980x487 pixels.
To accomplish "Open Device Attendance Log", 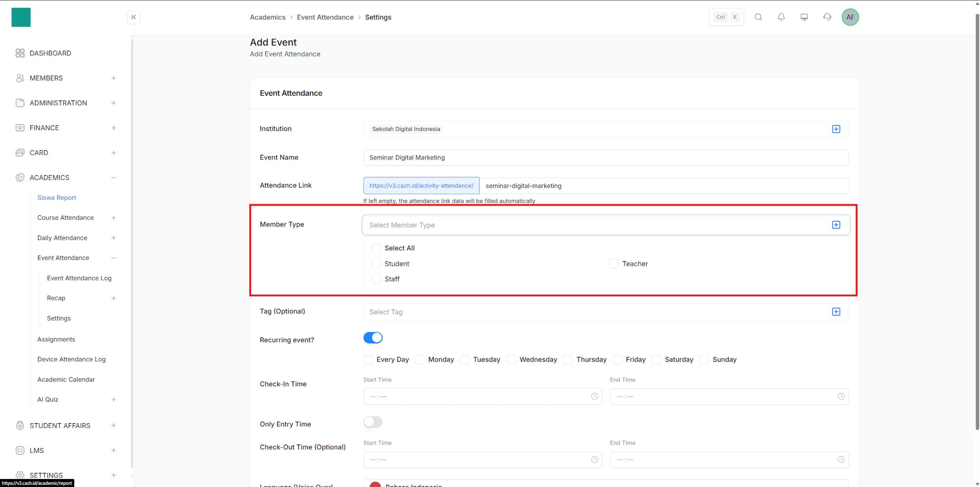I will tap(71, 359).
